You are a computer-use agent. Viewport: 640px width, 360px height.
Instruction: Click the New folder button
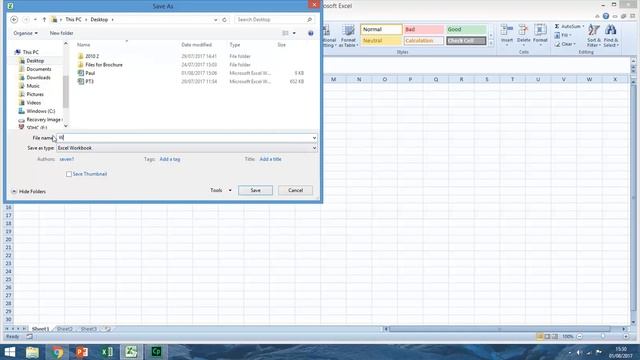[x=62, y=33]
